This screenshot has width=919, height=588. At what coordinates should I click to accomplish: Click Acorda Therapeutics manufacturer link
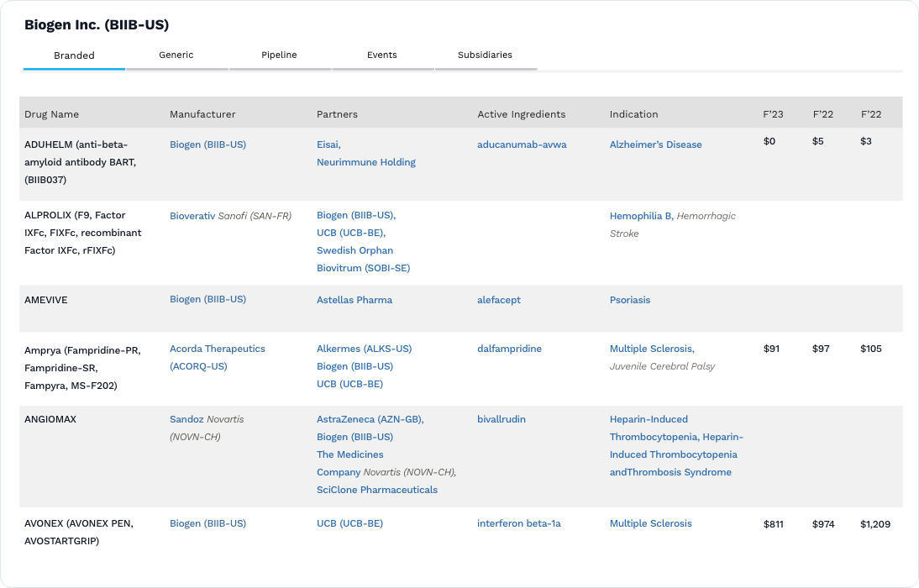pyautogui.click(x=217, y=349)
